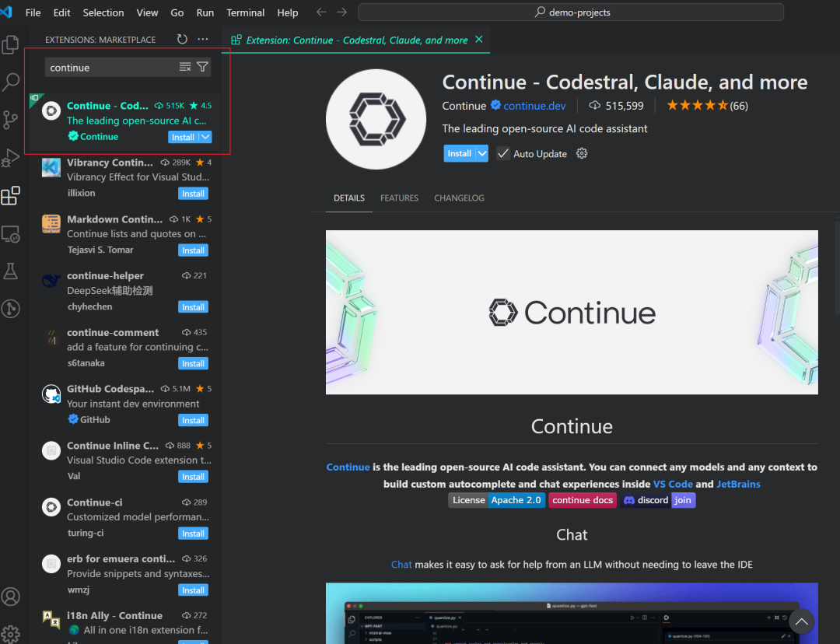
Task: Go forward in navigation history
Action: (341, 12)
